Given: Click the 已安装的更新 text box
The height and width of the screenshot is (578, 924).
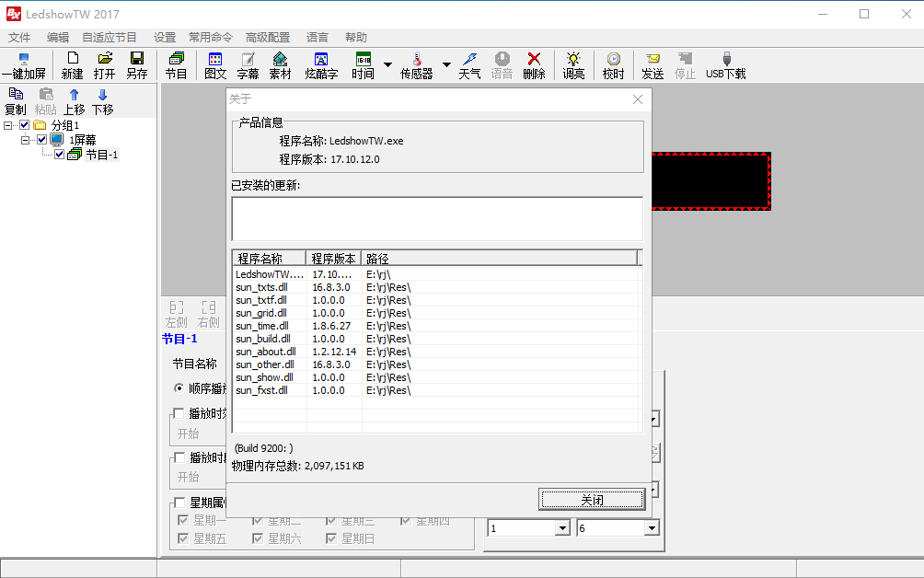Looking at the screenshot, I should pos(437,219).
